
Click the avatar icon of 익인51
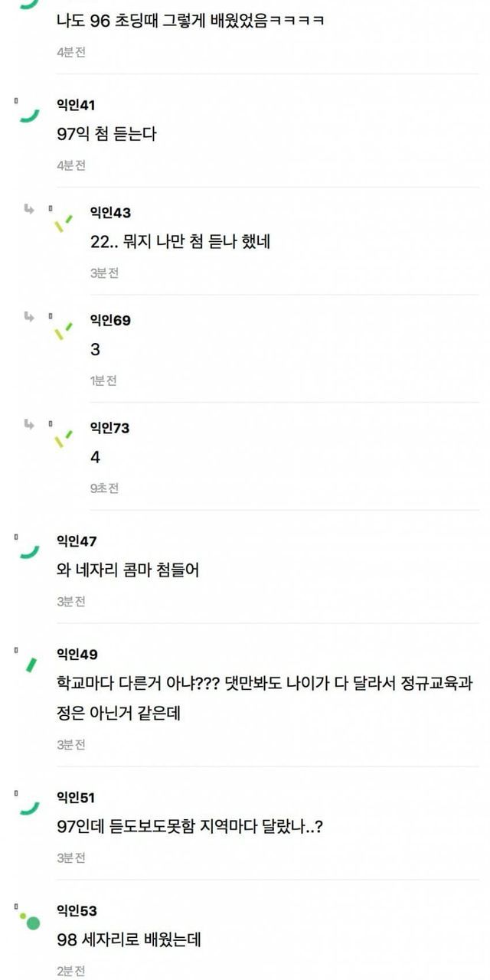[x=29, y=808]
